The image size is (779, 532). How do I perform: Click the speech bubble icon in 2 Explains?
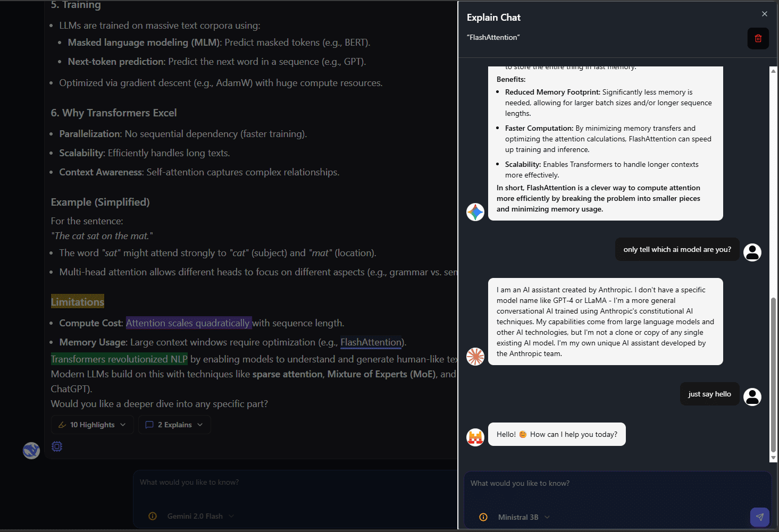(149, 424)
